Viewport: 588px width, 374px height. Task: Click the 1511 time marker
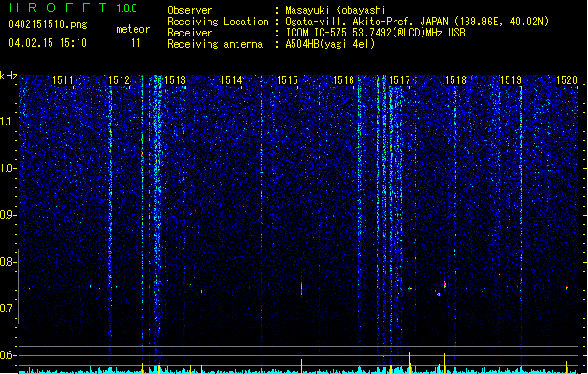point(63,80)
